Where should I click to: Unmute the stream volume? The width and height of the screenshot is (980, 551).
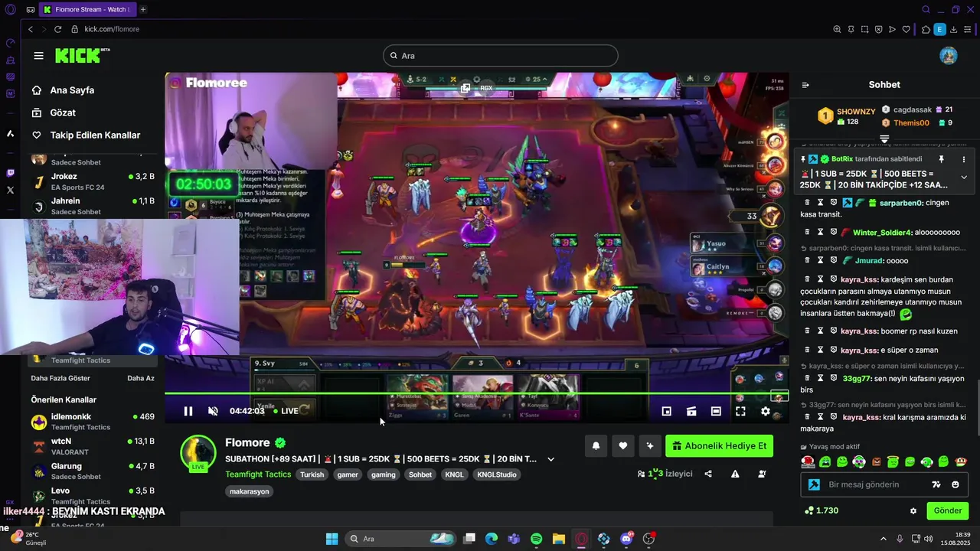point(213,411)
